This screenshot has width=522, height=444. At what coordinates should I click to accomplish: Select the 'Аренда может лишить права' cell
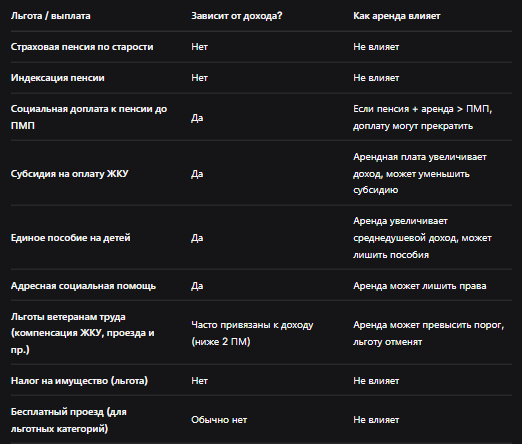pos(420,286)
